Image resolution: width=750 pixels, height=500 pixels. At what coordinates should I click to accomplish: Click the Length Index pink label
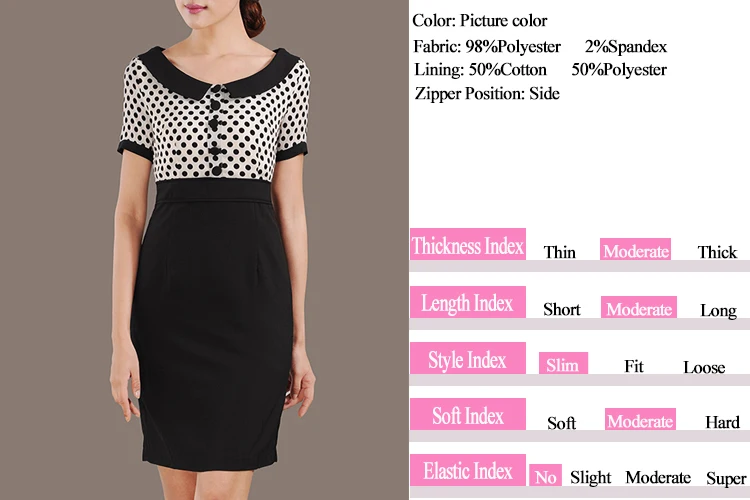point(468,302)
